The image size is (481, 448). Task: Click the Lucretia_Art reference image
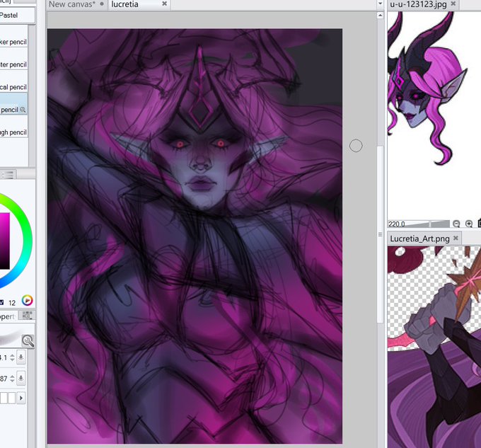pyautogui.click(x=434, y=347)
